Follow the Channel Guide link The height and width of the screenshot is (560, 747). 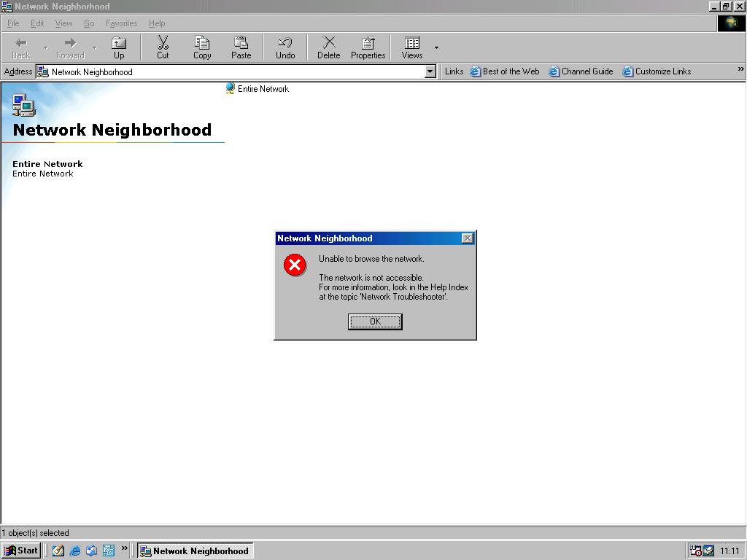(581, 71)
